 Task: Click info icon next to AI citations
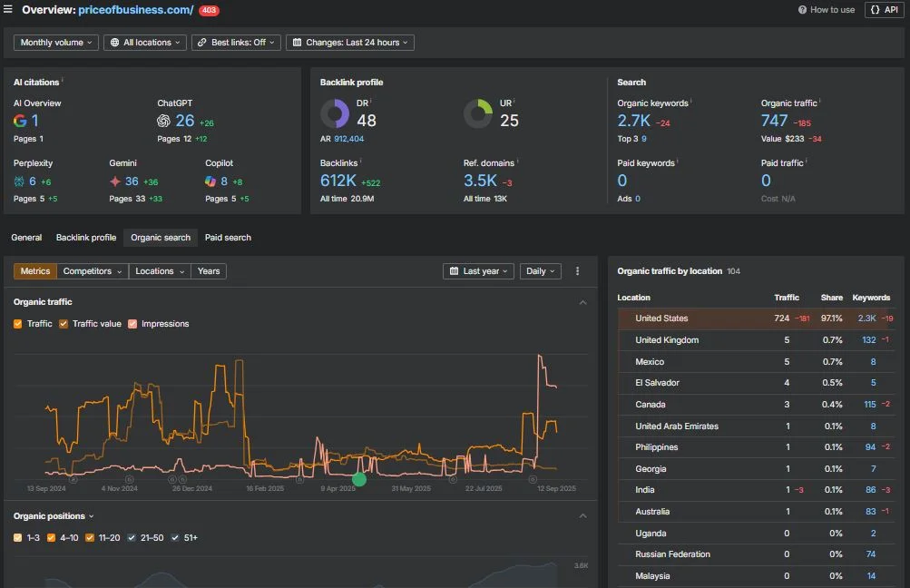click(x=62, y=80)
